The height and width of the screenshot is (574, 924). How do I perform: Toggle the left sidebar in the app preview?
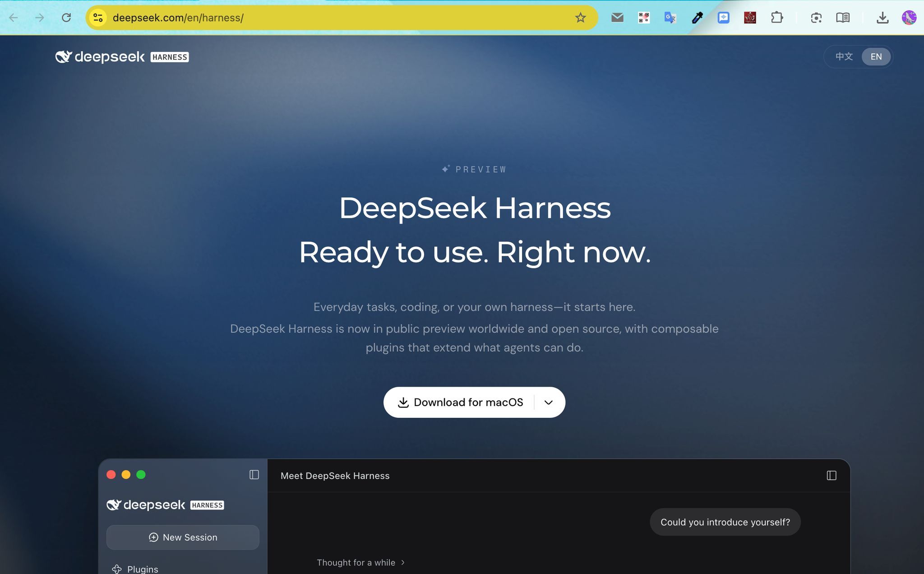click(254, 475)
